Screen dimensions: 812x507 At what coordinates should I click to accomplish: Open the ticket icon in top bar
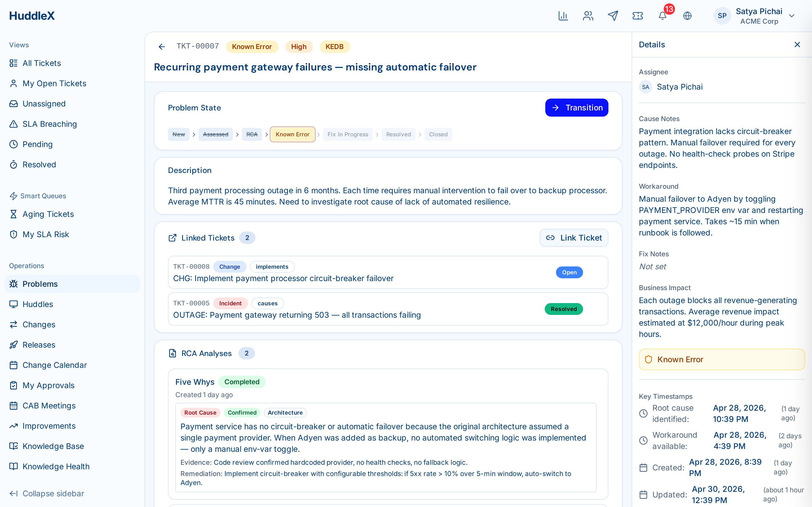637,16
